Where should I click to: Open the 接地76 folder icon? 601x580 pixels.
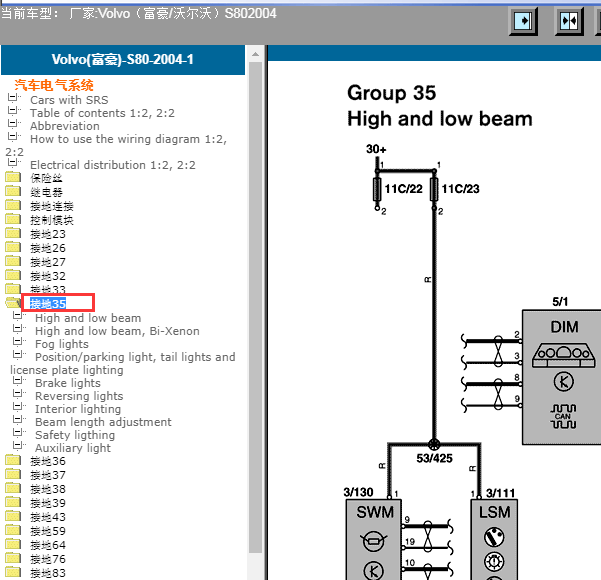click(x=13, y=559)
